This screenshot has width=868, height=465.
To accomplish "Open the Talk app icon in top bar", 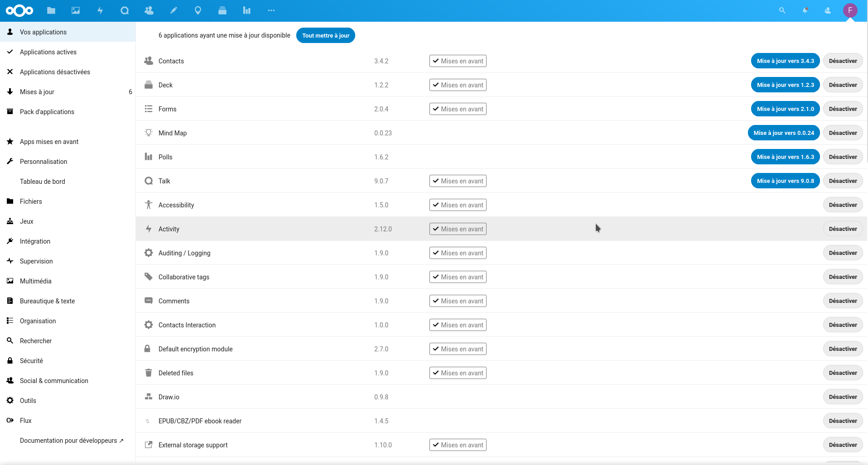I will click(x=125, y=10).
